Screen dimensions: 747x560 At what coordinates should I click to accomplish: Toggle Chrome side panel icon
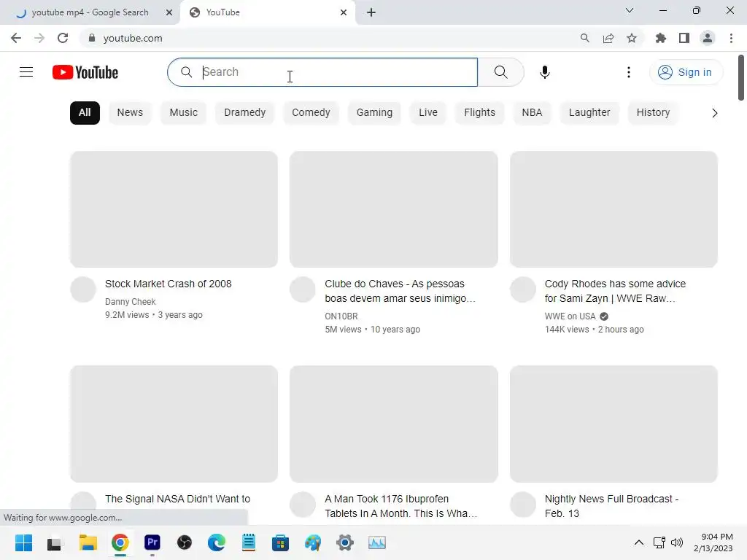pos(684,38)
